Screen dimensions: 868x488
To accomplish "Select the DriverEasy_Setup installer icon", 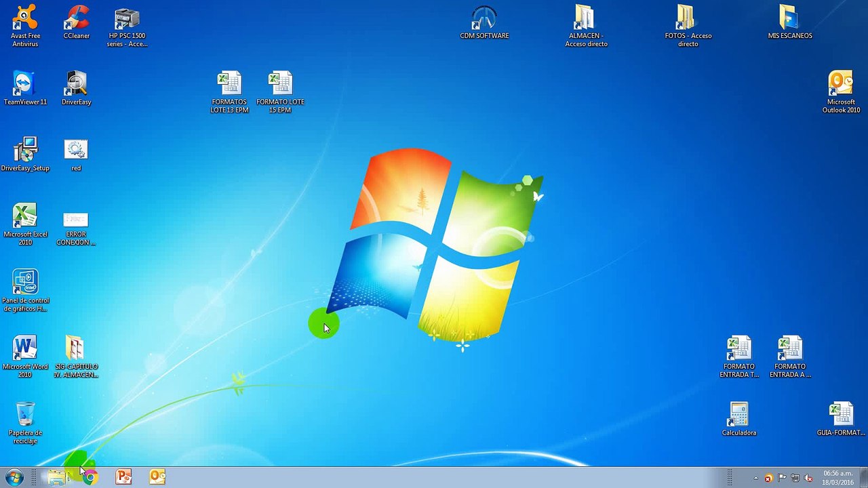I will 25,155.
